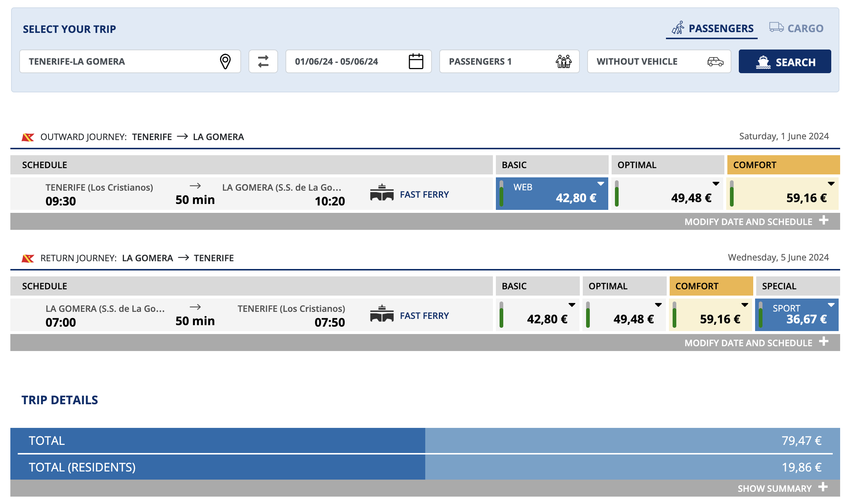The image size is (849, 504).
Task: Click the Tenerife-La Gomera route field
Action: pos(130,61)
